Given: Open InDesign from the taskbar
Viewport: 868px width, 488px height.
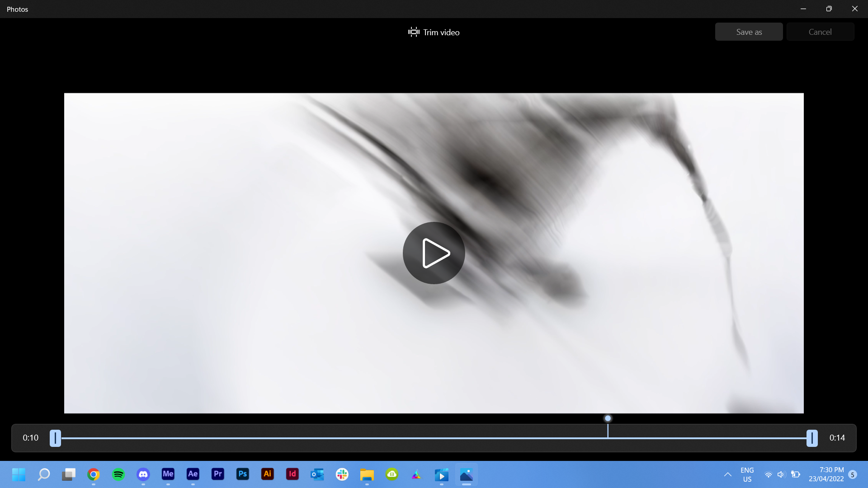Looking at the screenshot, I should [292, 474].
